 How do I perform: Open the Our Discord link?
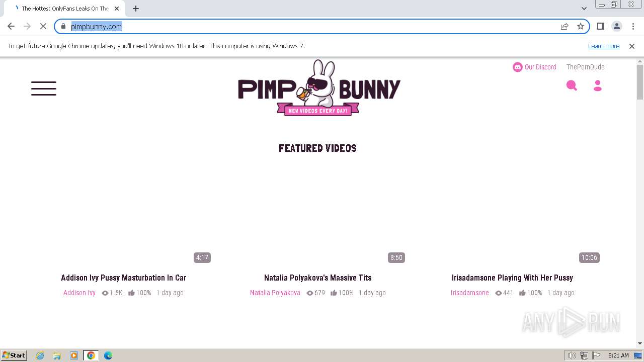pyautogui.click(x=540, y=67)
